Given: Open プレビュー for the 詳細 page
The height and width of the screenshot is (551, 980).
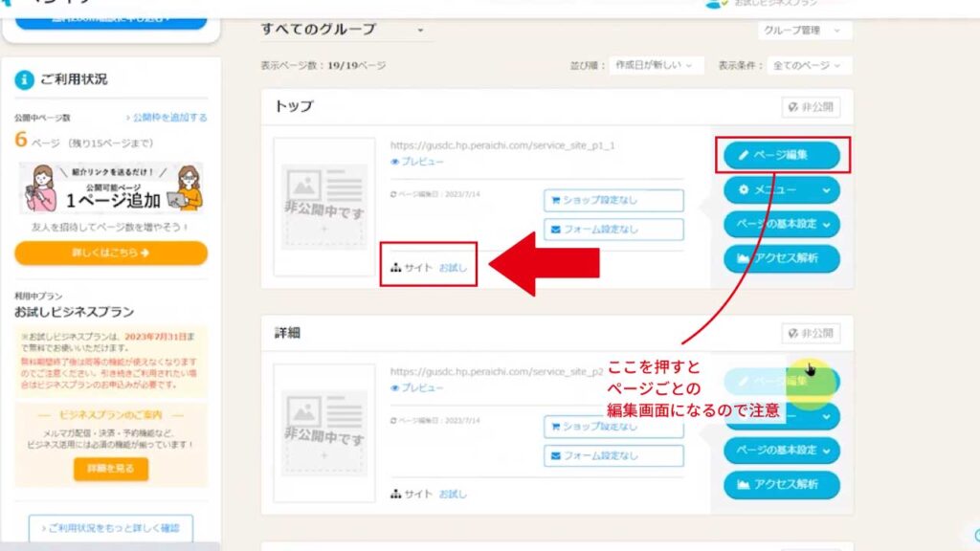Looking at the screenshot, I should click(417, 387).
